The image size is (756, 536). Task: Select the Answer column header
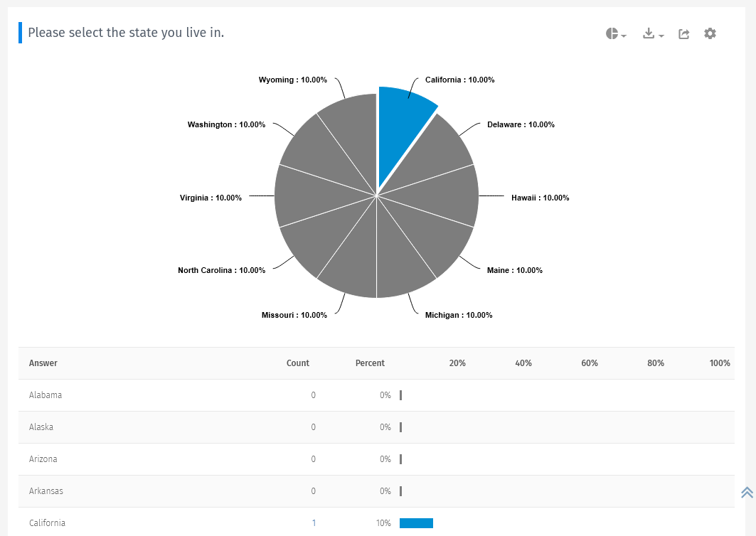coord(43,363)
